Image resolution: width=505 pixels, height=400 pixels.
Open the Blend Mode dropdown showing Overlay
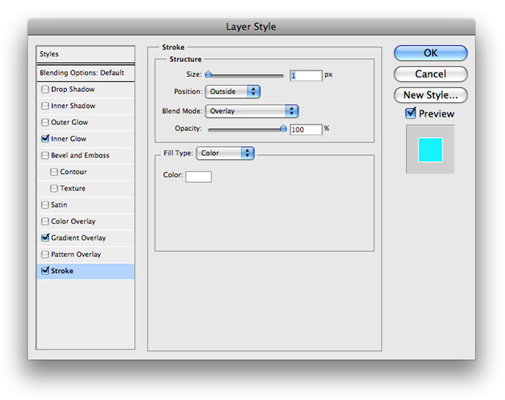[252, 111]
